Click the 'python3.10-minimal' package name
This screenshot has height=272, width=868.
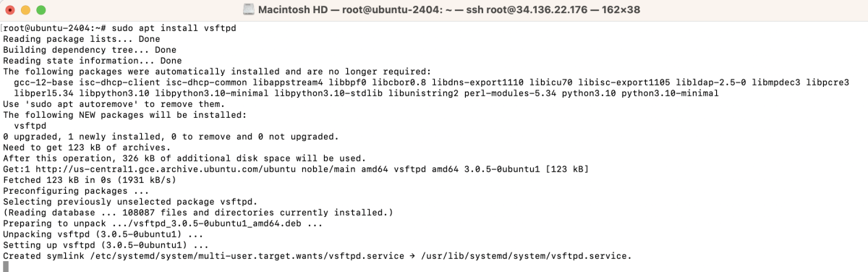tap(671, 93)
